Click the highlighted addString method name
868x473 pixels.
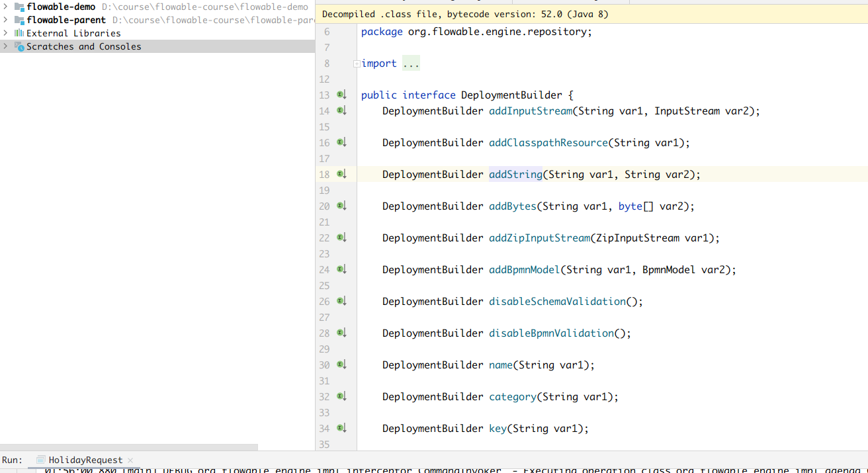(x=515, y=175)
